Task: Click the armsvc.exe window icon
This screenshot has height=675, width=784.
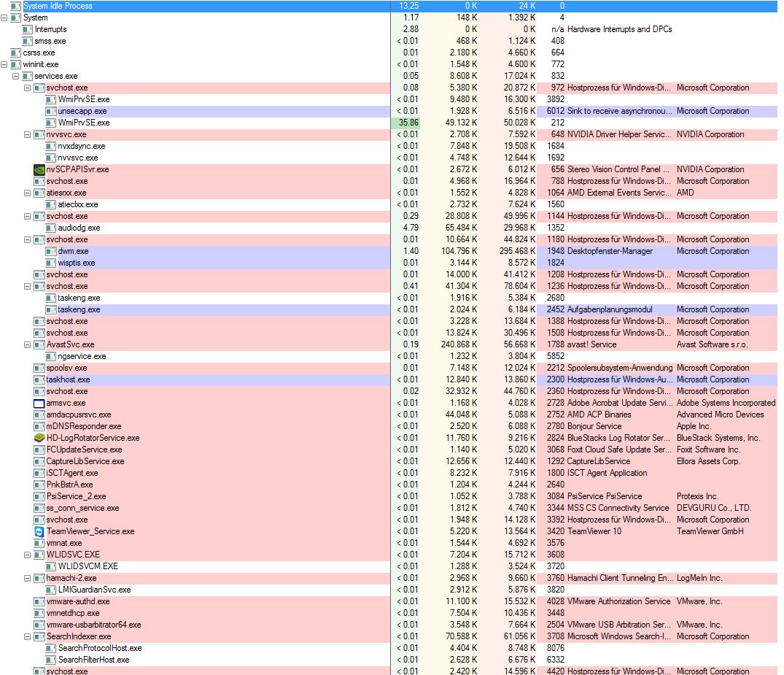Action: [39, 404]
